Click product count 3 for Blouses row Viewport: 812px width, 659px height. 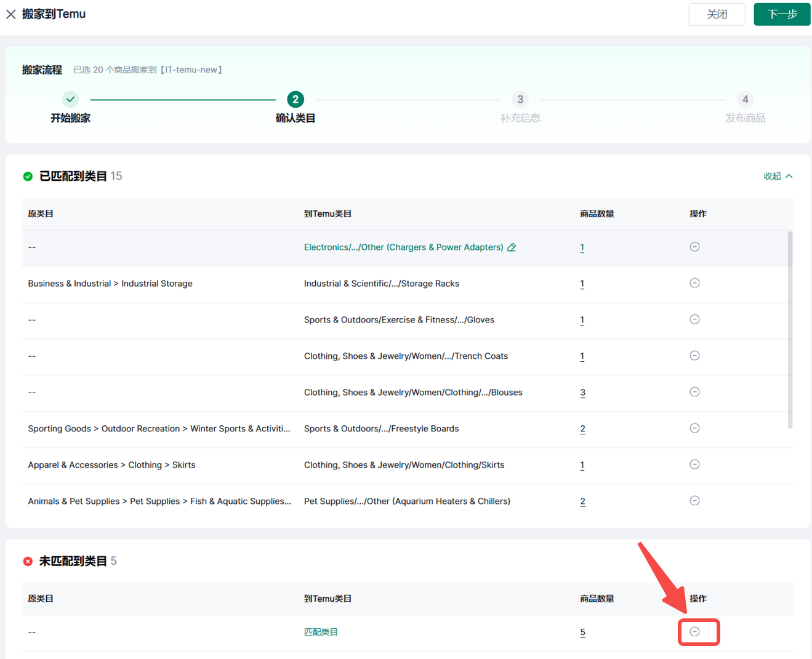[582, 393]
